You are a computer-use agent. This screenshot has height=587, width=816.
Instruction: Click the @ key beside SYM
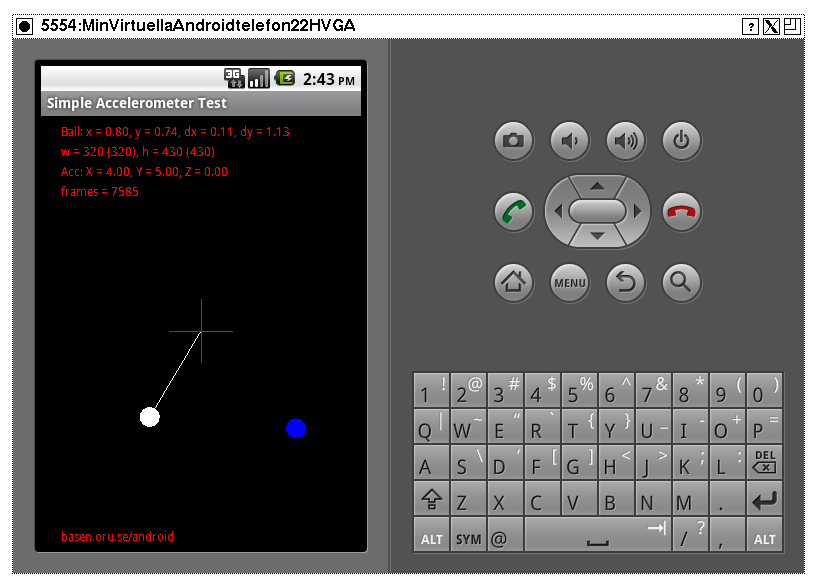point(505,534)
